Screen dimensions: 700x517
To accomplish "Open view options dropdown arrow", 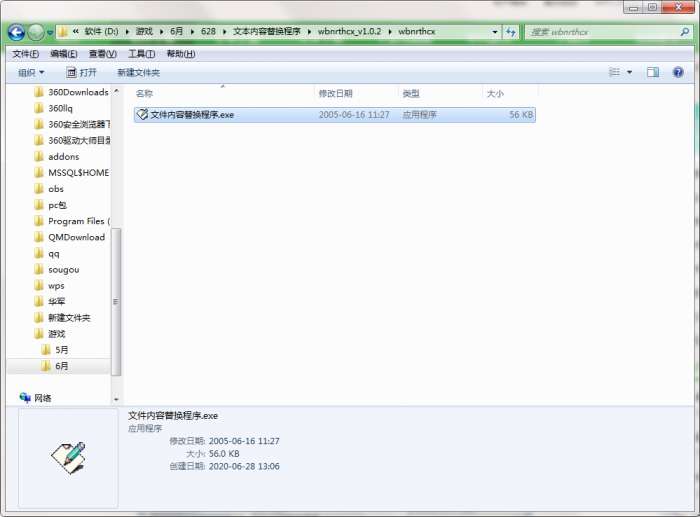I will tap(629, 72).
